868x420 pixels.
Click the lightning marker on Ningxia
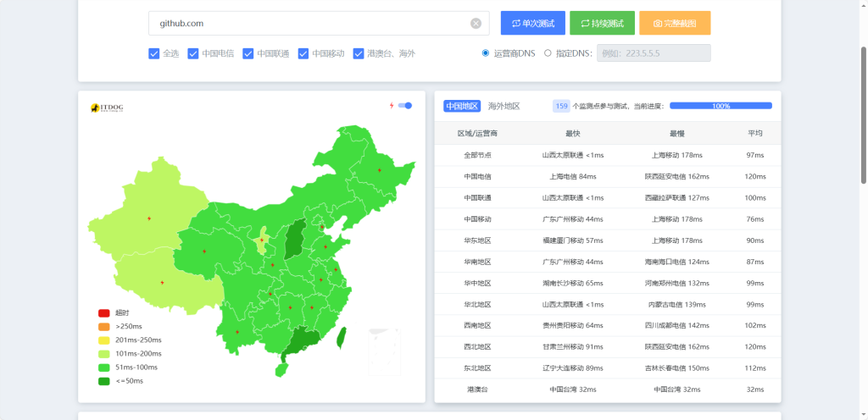coord(262,240)
